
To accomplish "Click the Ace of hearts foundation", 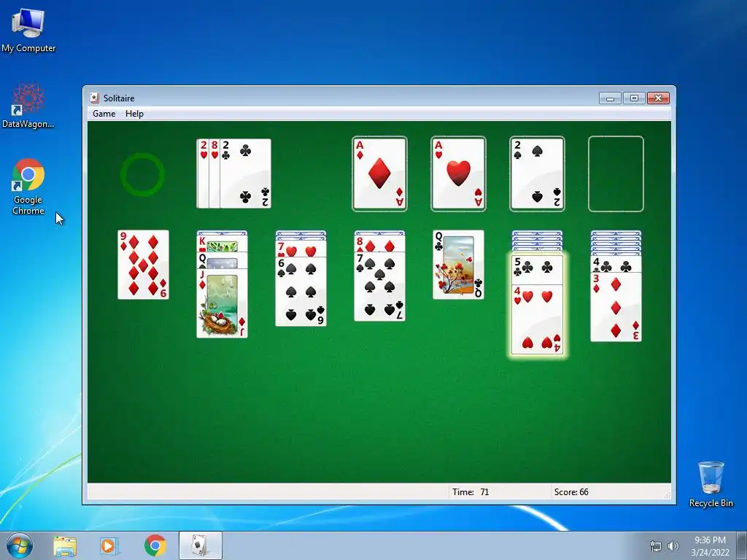I will [x=458, y=174].
